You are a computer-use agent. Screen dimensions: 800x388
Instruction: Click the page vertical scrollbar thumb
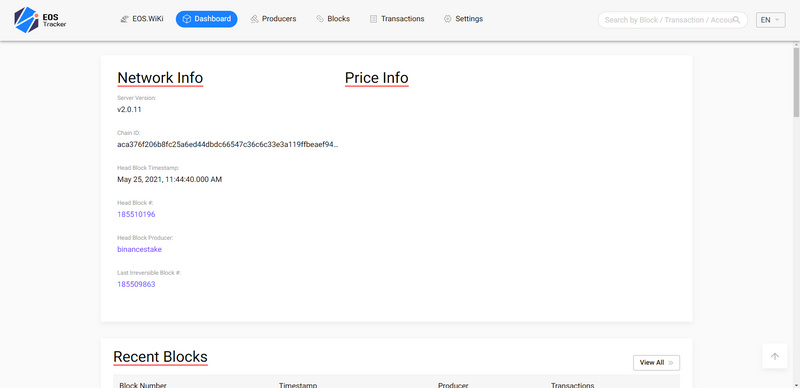pyautogui.click(x=796, y=82)
